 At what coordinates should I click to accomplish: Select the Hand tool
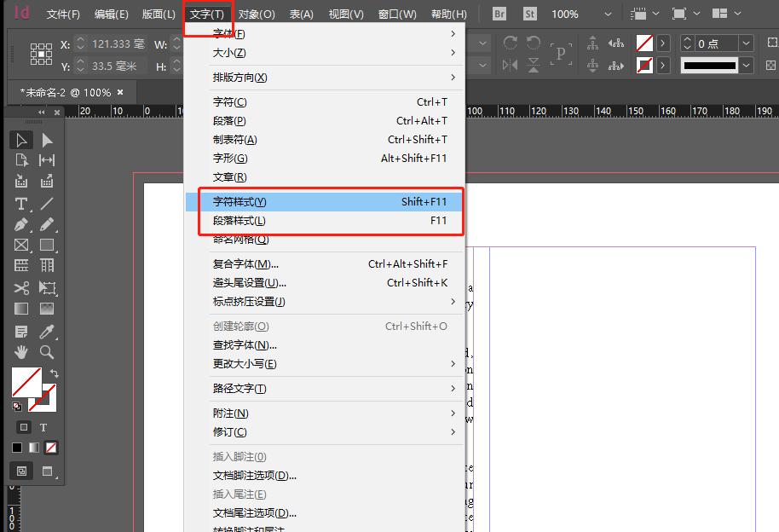[x=21, y=352]
